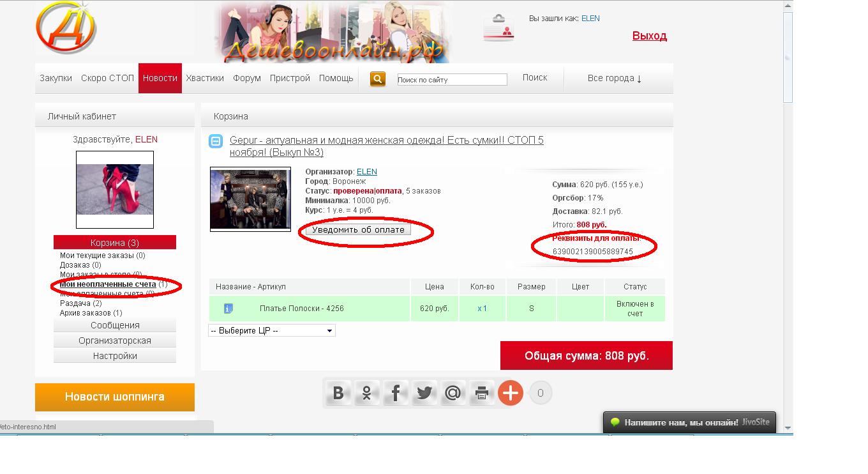
Task: Click the ELEN username link at top
Action: pyautogui.click(x=590, y=19)
